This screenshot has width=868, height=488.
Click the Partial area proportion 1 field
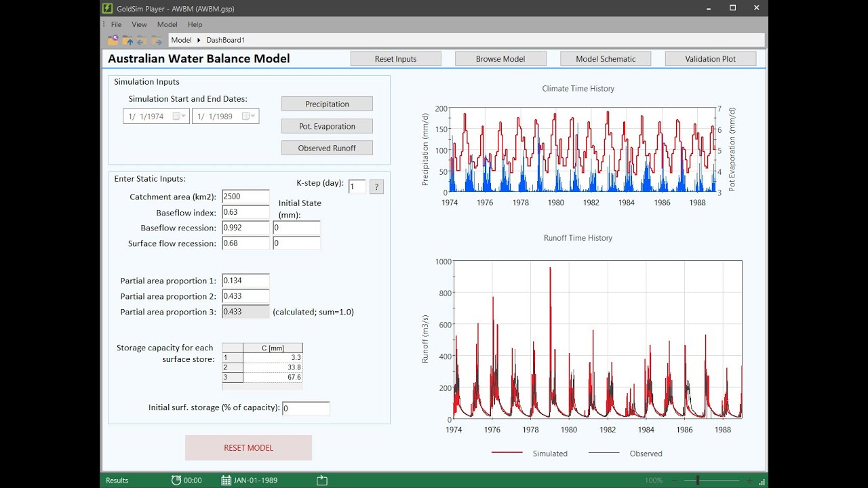245,281
